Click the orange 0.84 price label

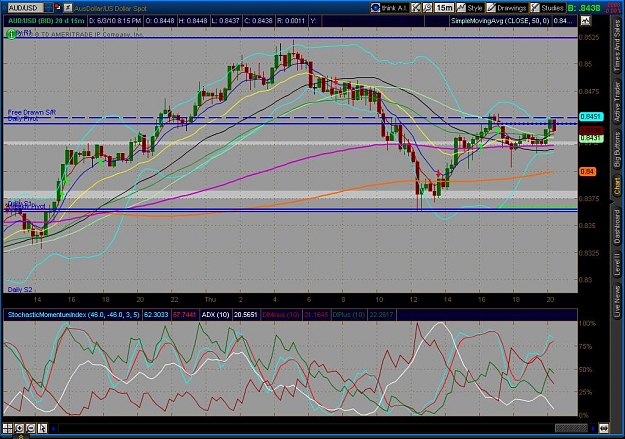coord(587,171)
